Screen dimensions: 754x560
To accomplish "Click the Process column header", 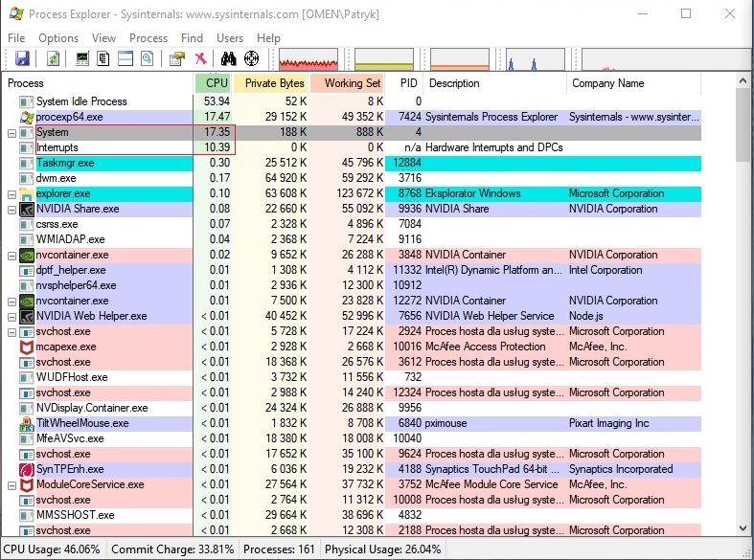I will click(98, 83).
